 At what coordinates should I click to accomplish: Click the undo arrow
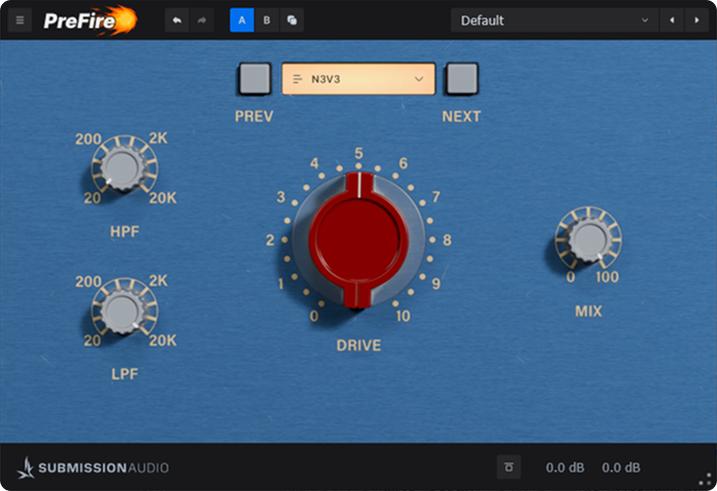click(x=177, y=20)
